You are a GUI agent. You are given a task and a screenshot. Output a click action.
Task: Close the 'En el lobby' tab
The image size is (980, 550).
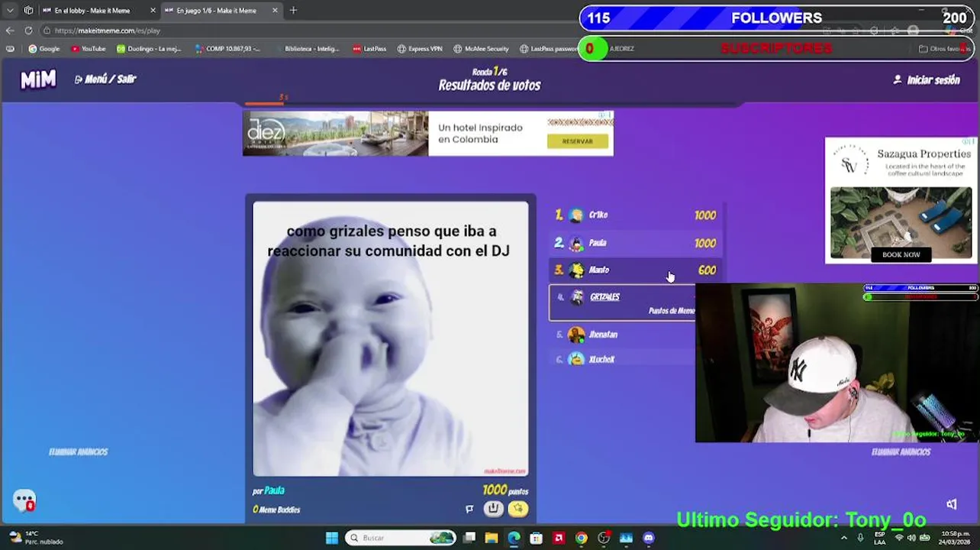tap(153, 11)
